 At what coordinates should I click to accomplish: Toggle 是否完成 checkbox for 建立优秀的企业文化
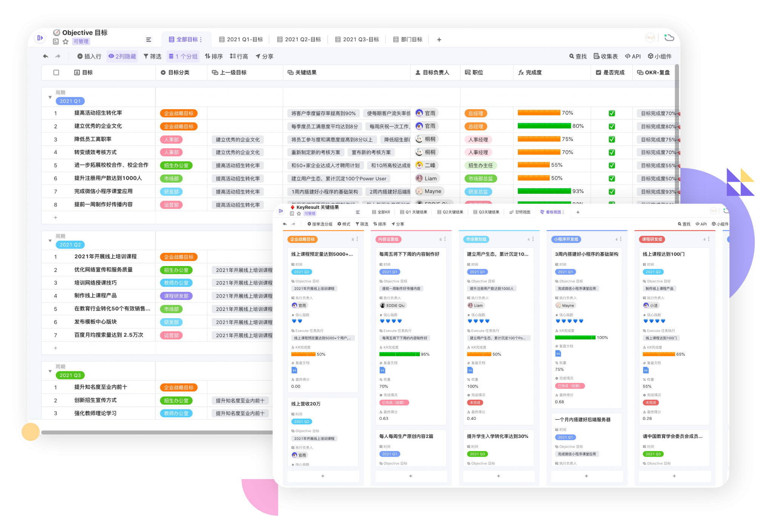[612, 126]
